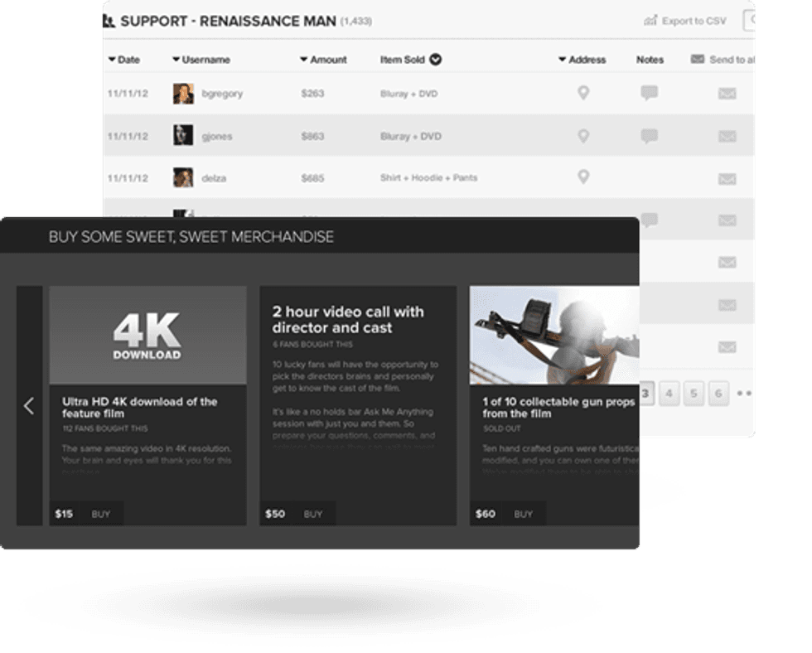Sort table by Amount column
812x653 pixels.
[323, 60]
